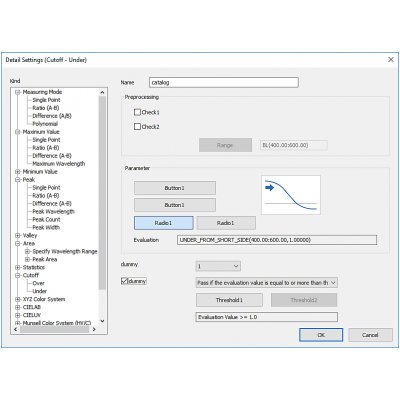Click the Threshold1 button
This screenshot has width=400, height=400.
[229, 300]
